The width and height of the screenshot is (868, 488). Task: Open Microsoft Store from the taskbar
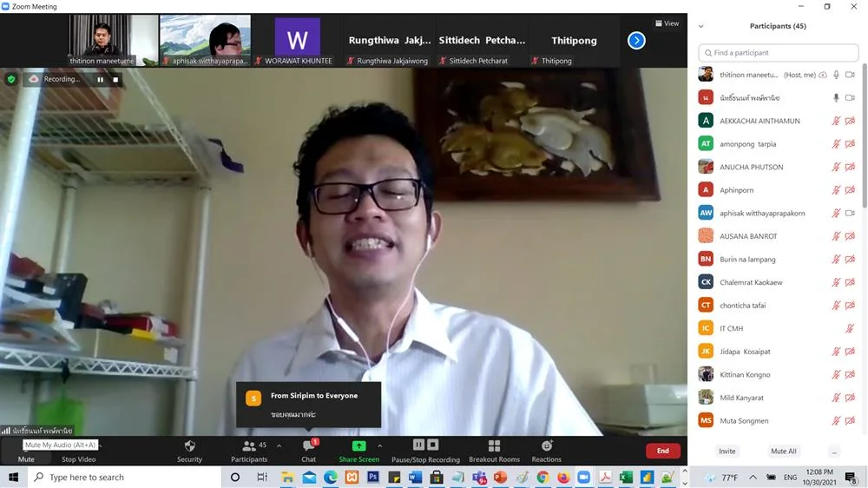[437, 477]
